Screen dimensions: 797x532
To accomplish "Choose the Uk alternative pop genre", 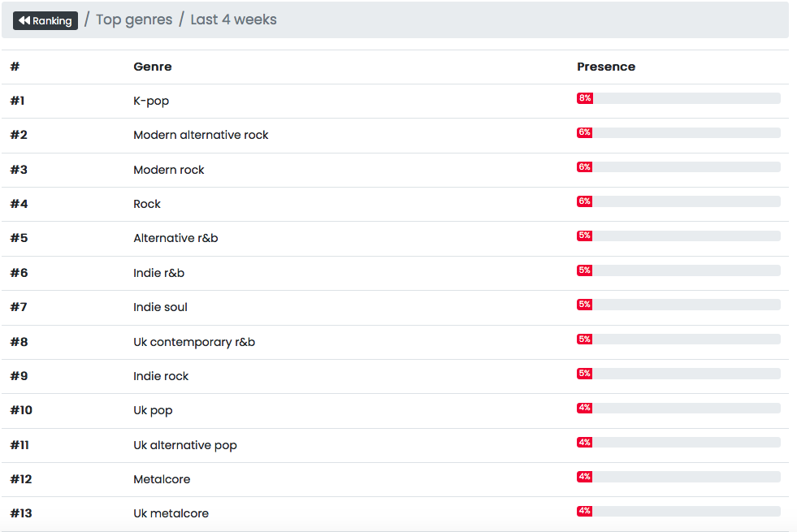I will click(x=185, y=445).
